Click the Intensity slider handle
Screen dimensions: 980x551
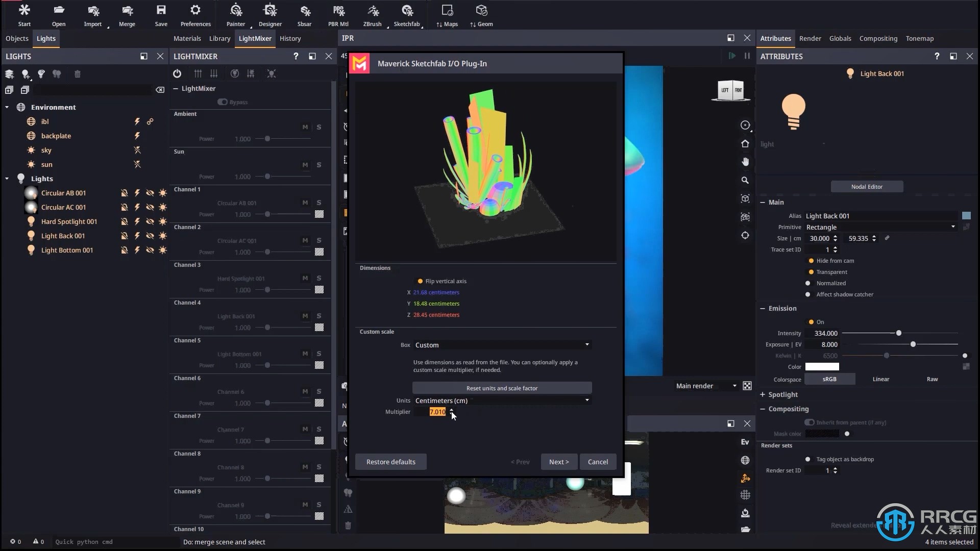click(x=899, y=333)
